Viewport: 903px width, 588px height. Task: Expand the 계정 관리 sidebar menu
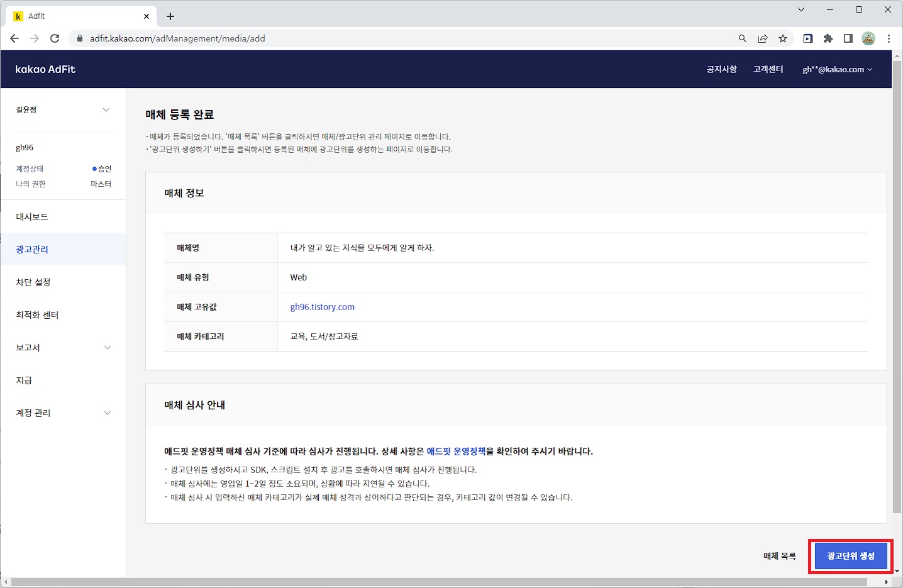click(x=63, y=413)
